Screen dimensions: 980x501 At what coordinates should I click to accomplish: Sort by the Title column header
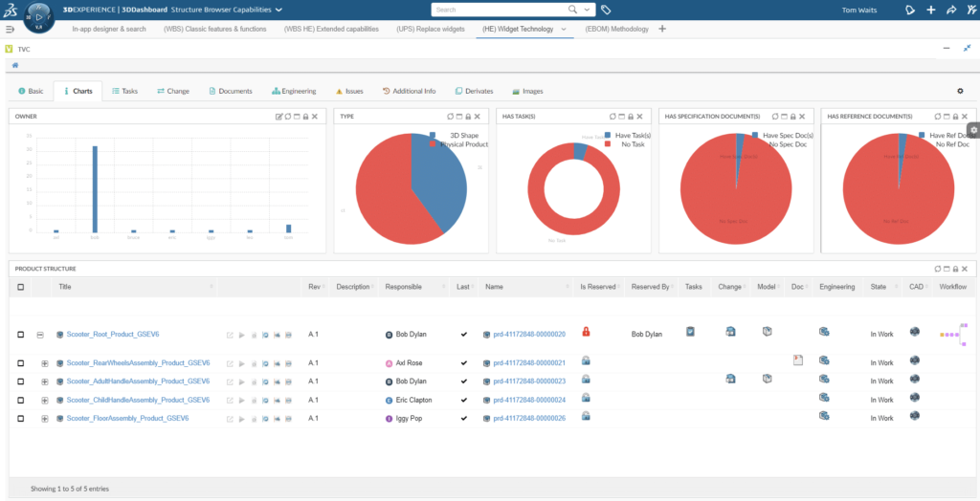65,287
